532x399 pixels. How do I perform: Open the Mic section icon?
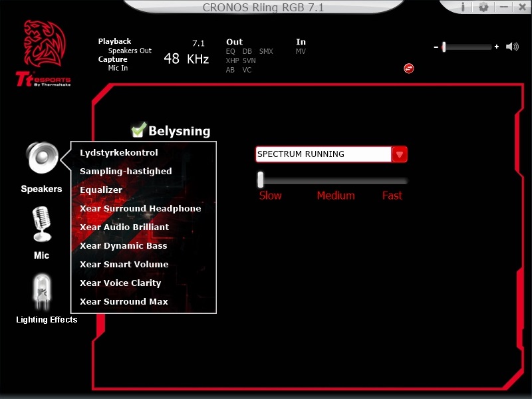click(x=42, y=224)
